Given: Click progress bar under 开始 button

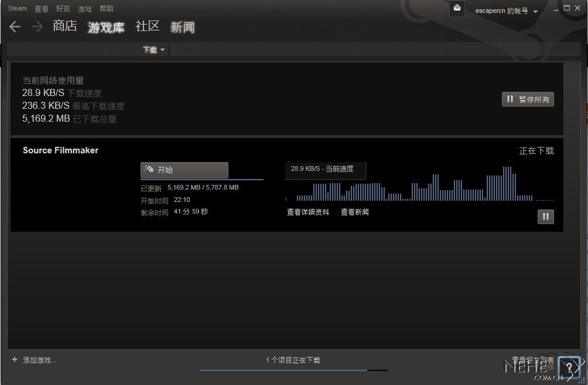Looking at the screenshot, I should point(202,180).
